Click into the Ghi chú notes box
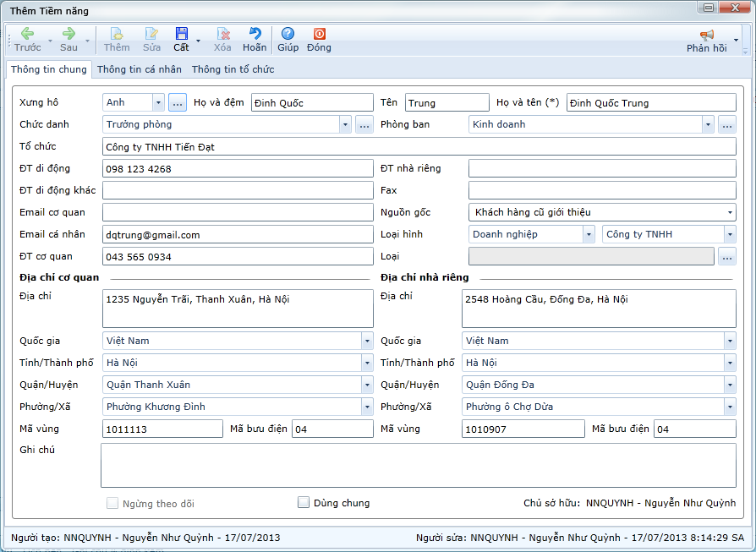 418,466
